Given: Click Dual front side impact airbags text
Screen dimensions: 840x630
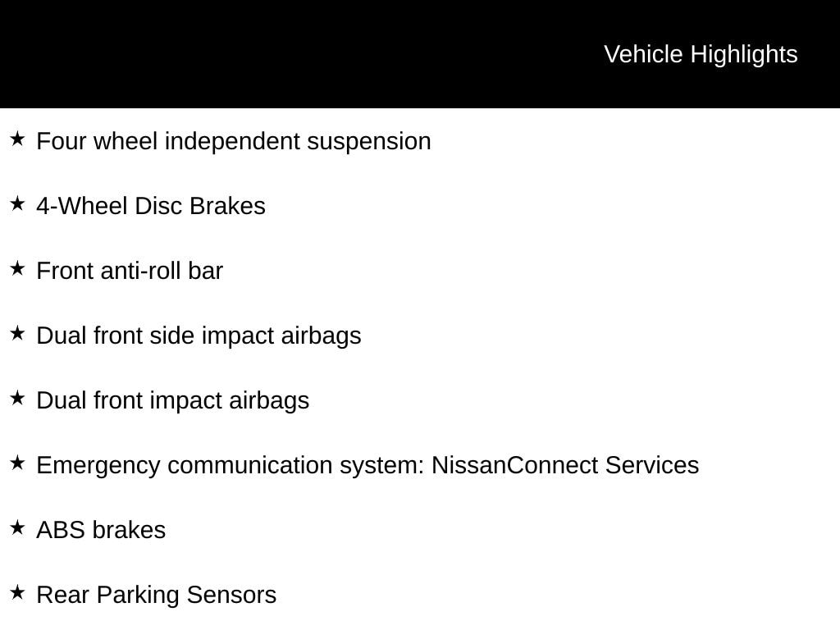Looking at the screenshot, I should 199,336.
